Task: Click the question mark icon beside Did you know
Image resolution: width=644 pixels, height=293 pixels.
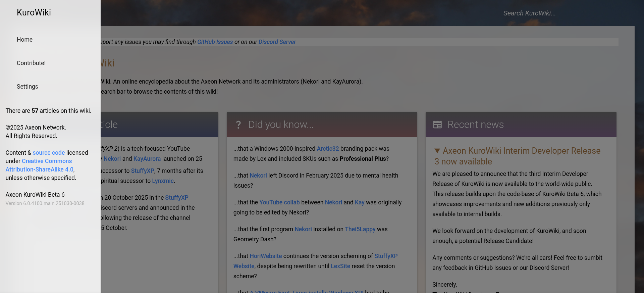Action: click(238, 125)
